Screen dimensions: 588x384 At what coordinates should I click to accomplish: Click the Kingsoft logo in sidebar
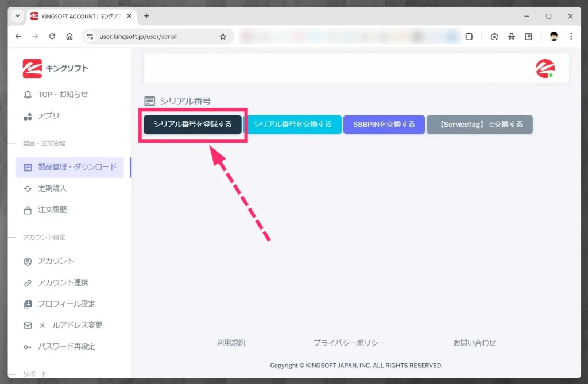[x=55, y=68]
